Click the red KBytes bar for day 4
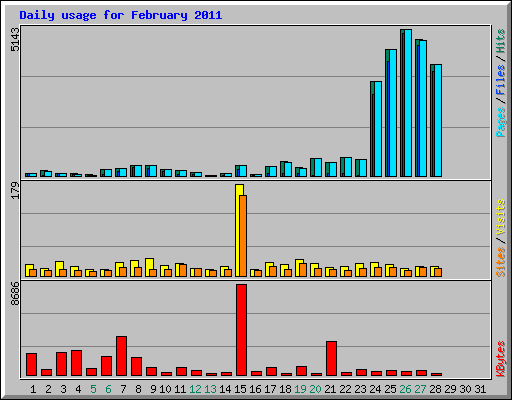The height and width of the screenshot is (400, 512). [x=76, y=363]
